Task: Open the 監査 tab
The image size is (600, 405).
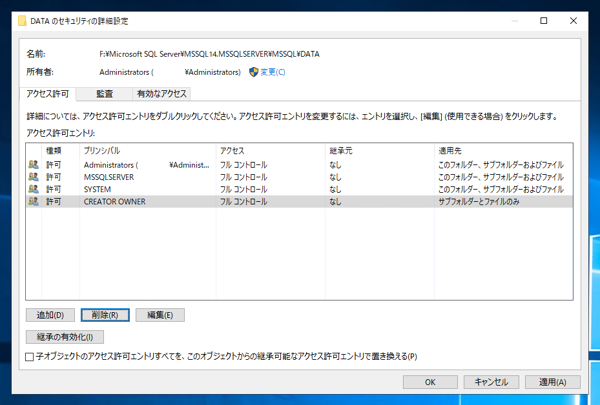Action: pos(104,94)
